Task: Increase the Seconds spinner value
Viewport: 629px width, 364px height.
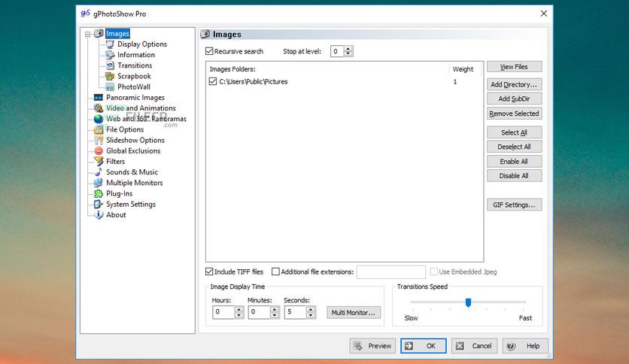Action: coord(311,310)
